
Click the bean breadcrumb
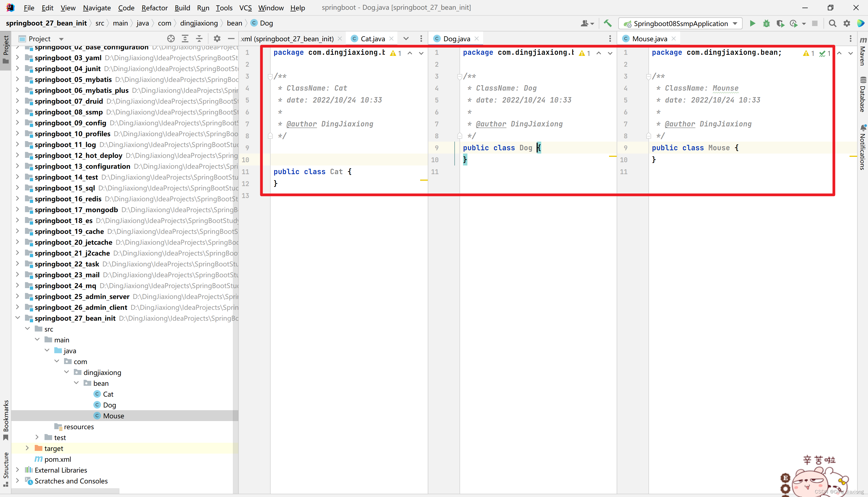(234, 23)
